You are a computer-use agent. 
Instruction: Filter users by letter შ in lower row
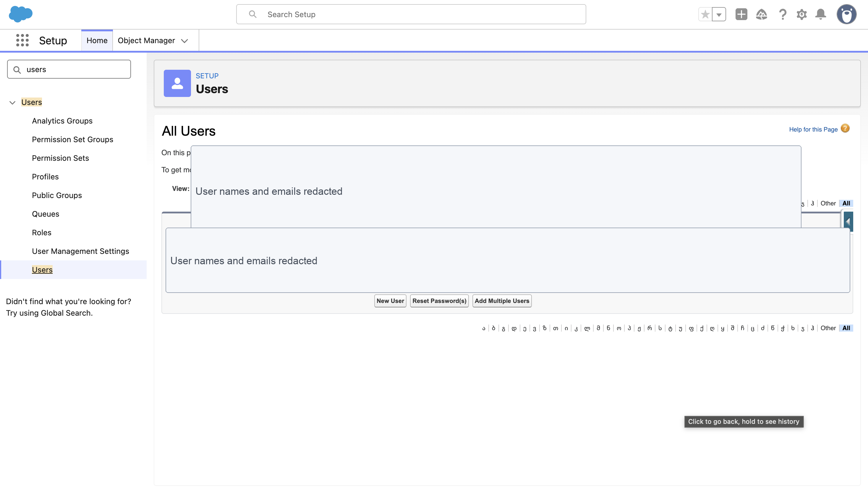[x=733, y=328]
